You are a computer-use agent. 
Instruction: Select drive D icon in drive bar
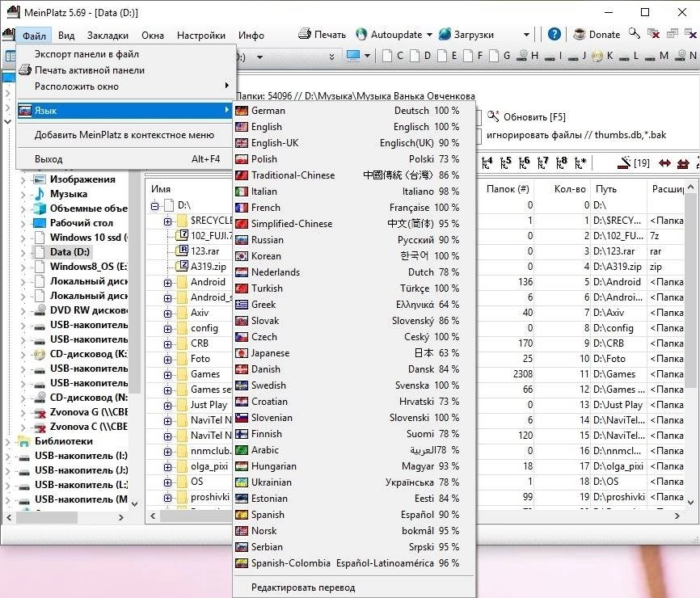415,56
